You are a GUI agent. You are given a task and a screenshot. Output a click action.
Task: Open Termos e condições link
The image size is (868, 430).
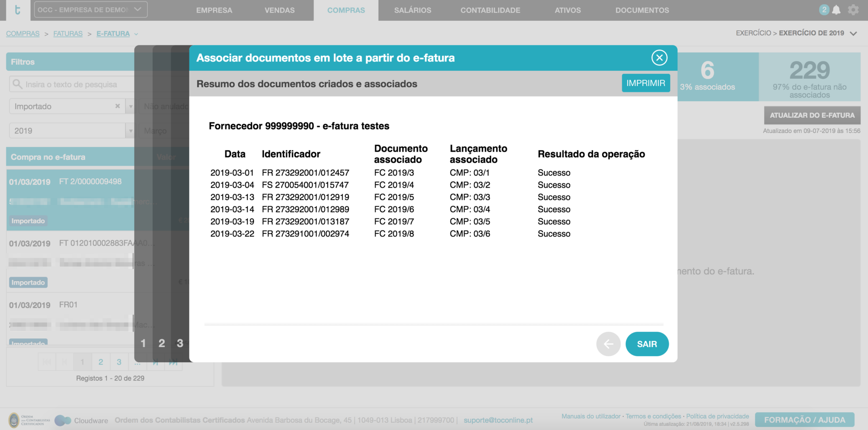coord(653,416)
